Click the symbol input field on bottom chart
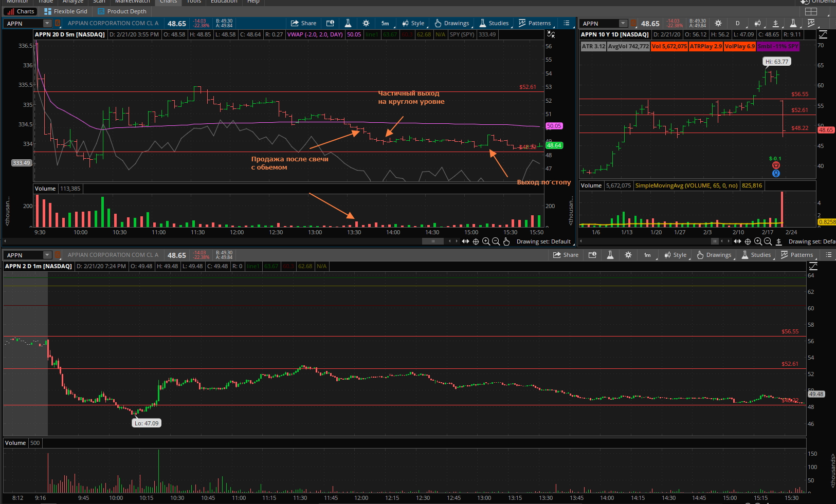This screenshot has height=504, width=836. pos(24,255)
